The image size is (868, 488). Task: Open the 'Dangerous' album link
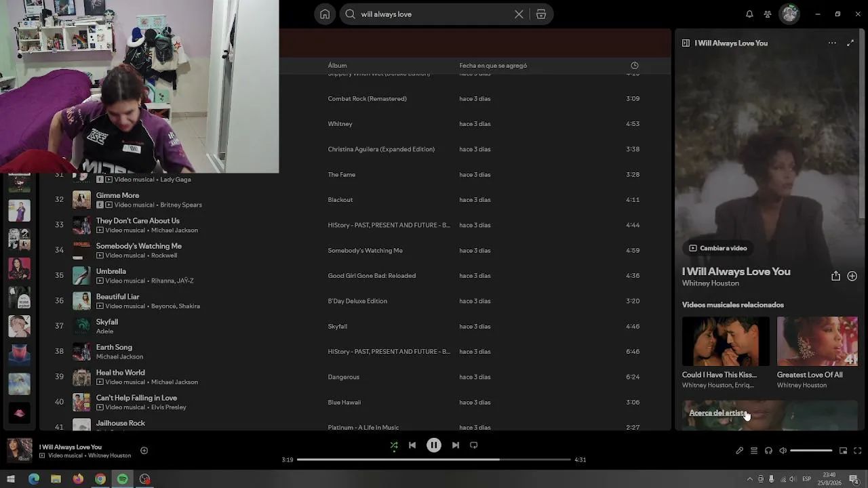pos(344,377)
